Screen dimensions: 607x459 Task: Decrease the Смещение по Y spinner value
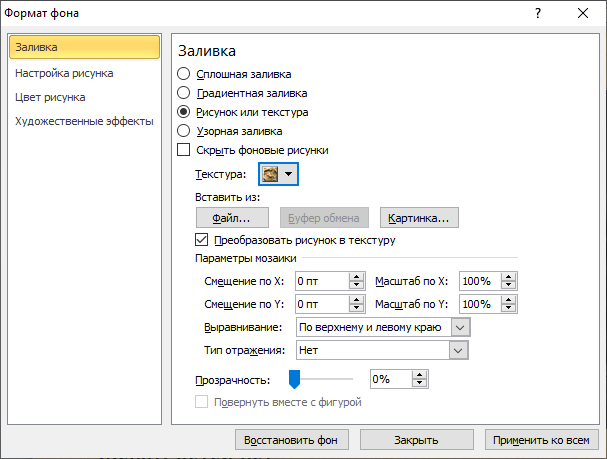pyautogui.click(x=356, y=308)
